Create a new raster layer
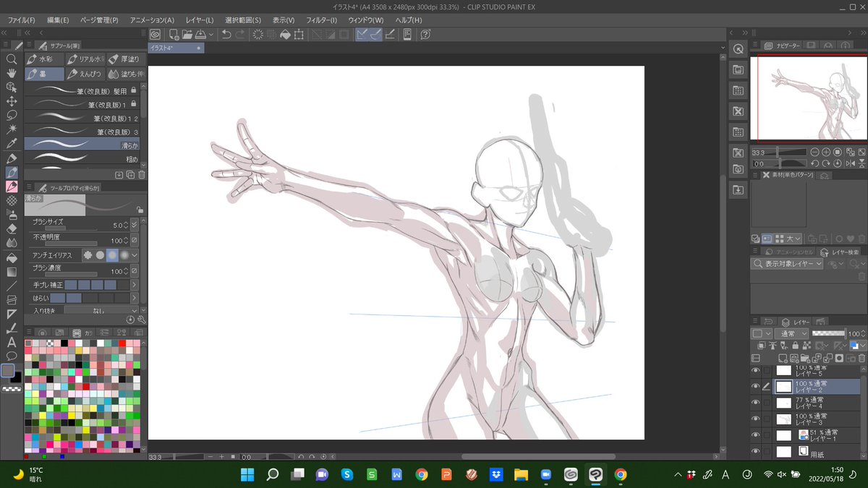Viewport: 868px width, 488px height. [x=783, y=358]
